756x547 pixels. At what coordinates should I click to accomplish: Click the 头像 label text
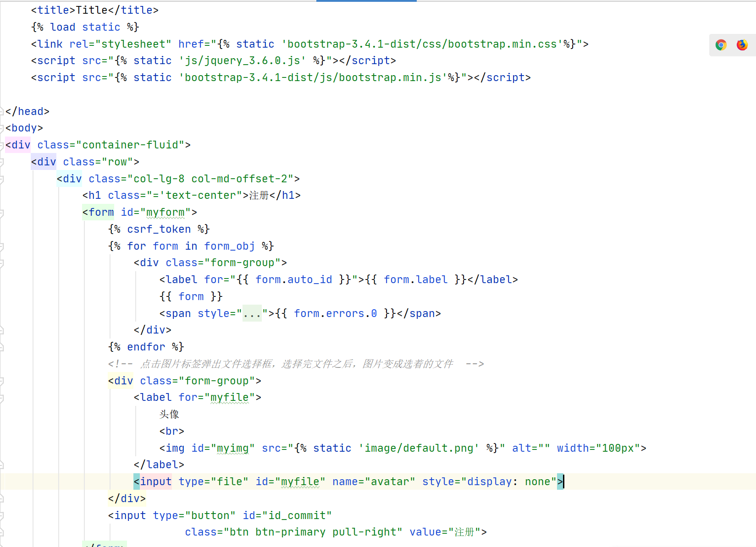[169, 414]
